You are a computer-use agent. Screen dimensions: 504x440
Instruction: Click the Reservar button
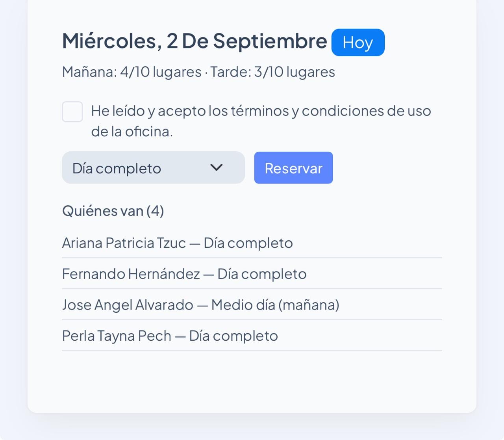(x=294, y=168)
